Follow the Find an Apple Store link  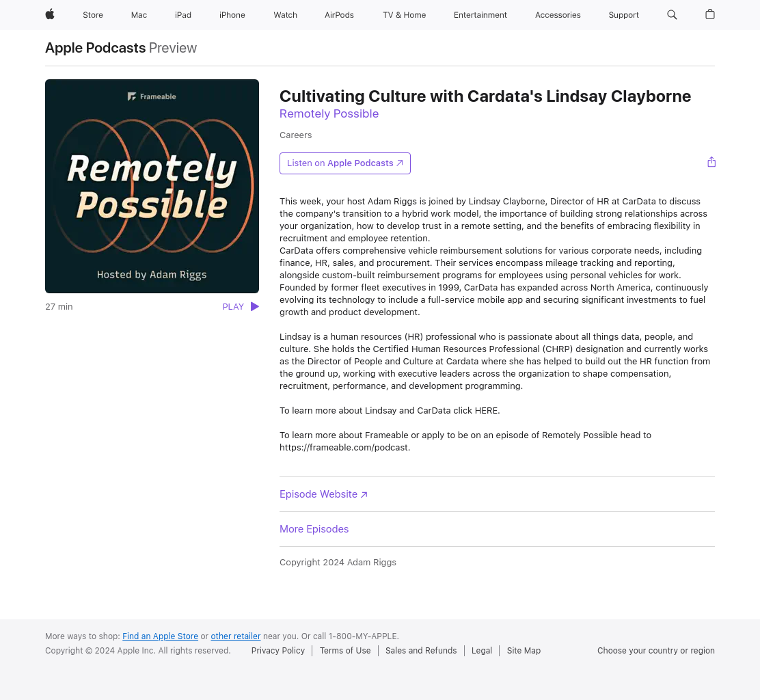click(x=160, y=636)
